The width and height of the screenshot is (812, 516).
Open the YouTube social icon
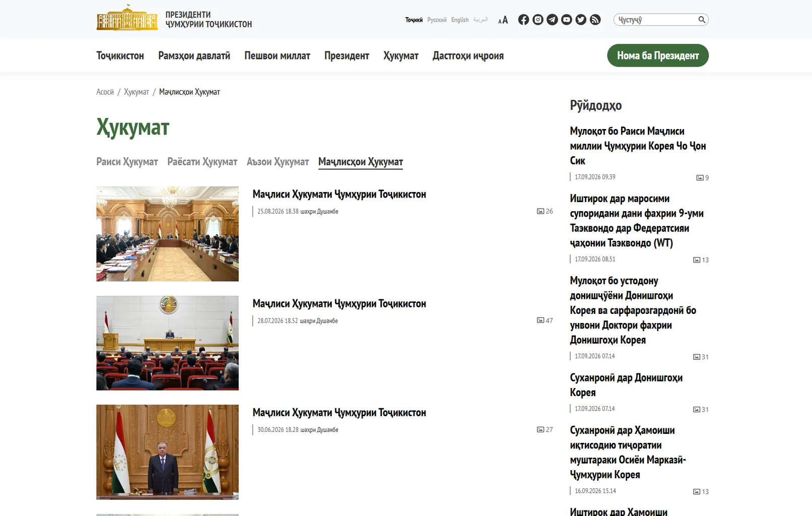[x=567, y=20]
